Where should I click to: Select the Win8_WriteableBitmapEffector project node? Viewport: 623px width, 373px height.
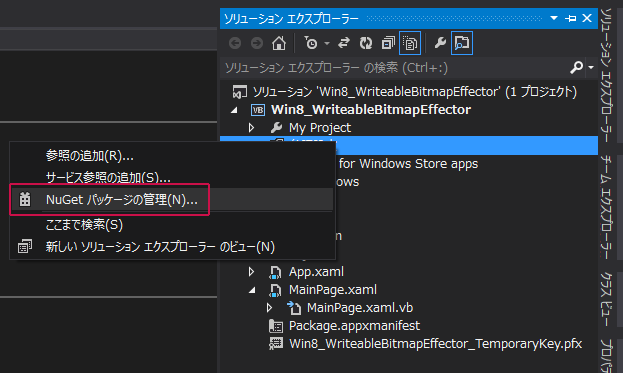(x=371, y=110)
